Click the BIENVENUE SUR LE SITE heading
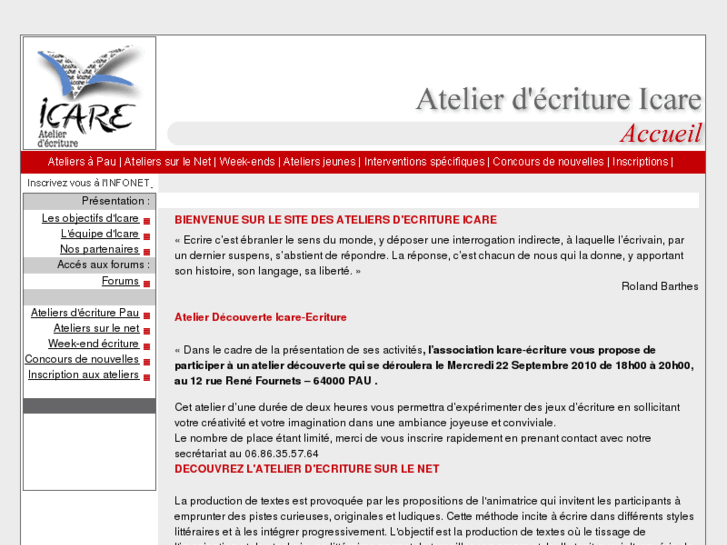727x545 pixels. 336,220
